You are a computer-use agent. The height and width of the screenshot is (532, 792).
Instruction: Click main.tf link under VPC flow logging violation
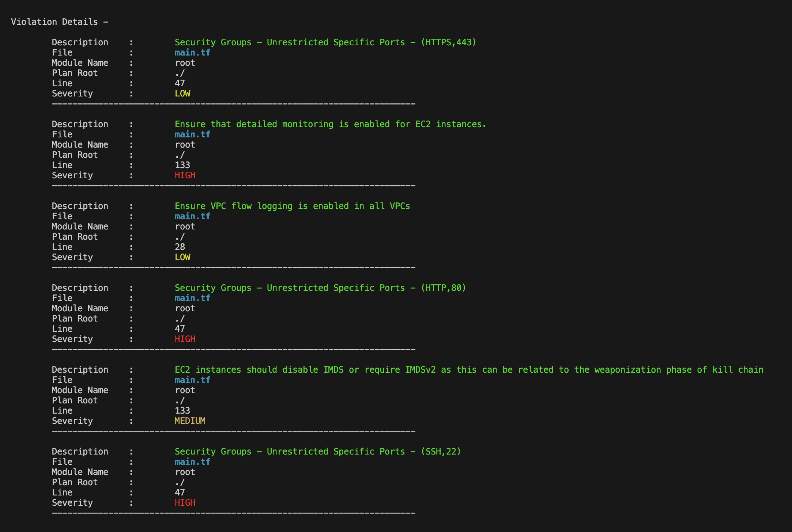192,216
